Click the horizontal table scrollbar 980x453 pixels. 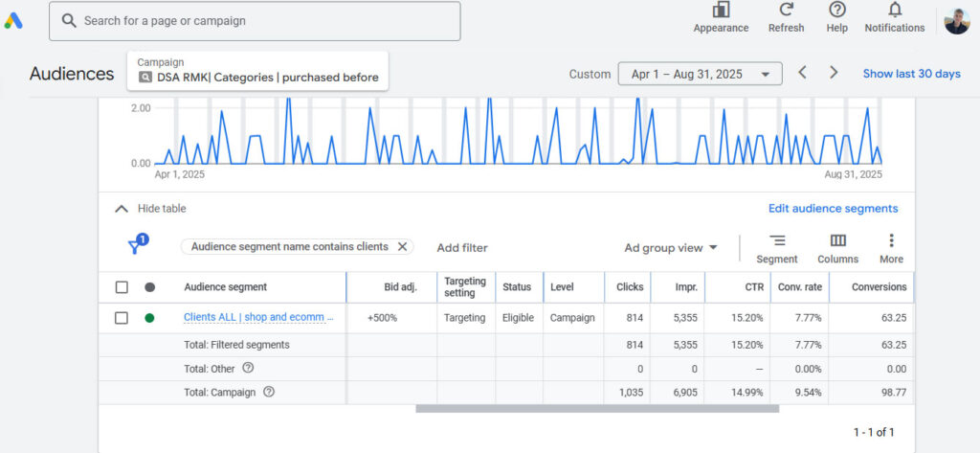[x=596, y=409]
